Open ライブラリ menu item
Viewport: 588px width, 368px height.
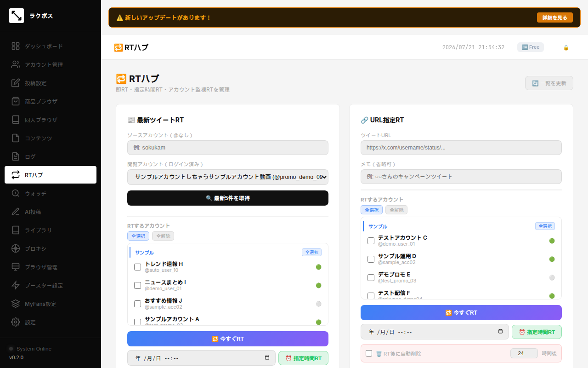[51, 230]
